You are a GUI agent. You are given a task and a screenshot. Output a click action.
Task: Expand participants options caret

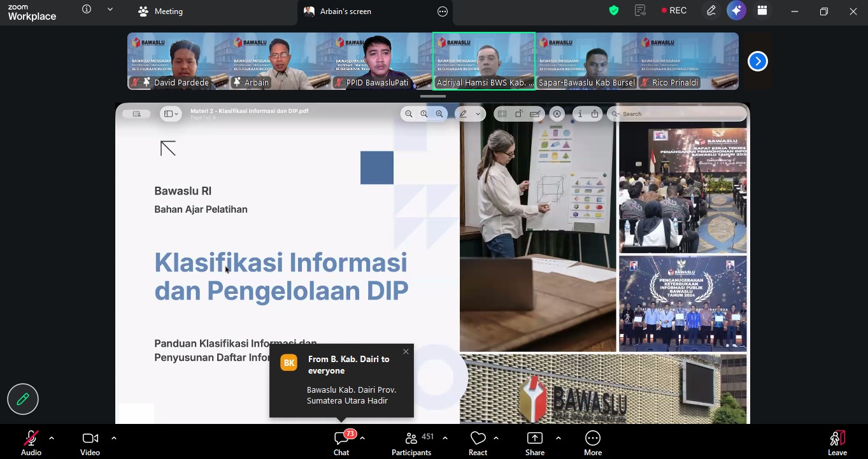pos(445,438)
